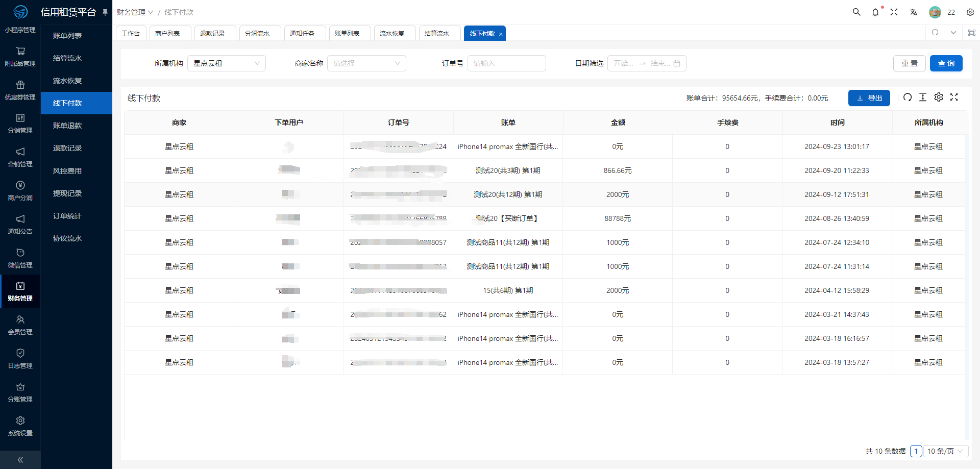The width and height of the screenshot is (980, 469).
Task: Select the 15(共6期) 第1期 bill cell
Action: [x=508, y=290]
